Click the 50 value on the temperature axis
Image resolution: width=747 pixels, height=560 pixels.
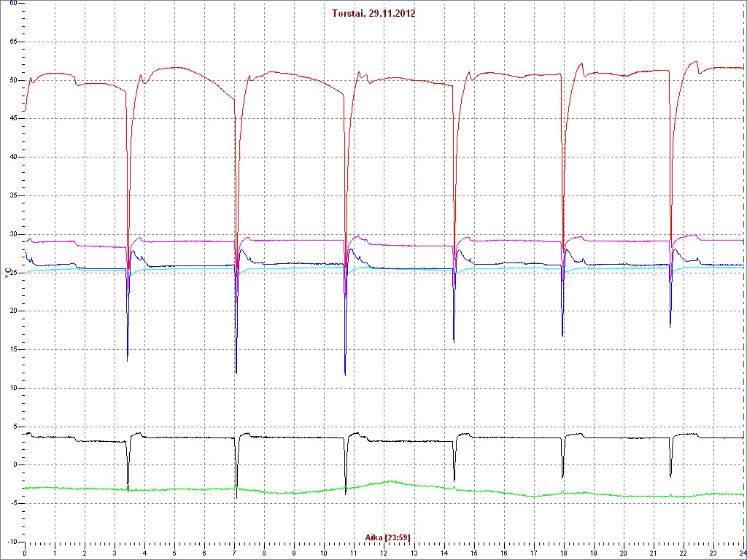tap(12, 80)
